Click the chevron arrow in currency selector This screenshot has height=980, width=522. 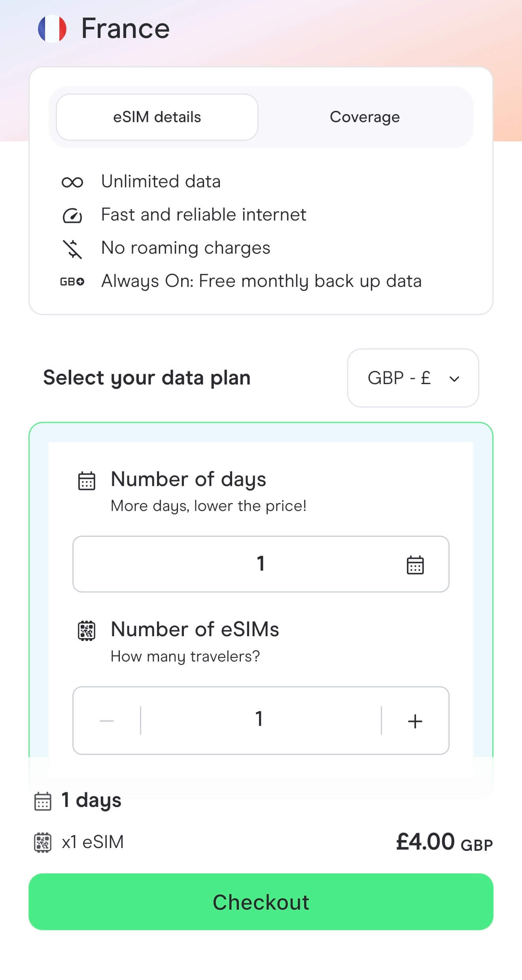(x=455, y=379)
